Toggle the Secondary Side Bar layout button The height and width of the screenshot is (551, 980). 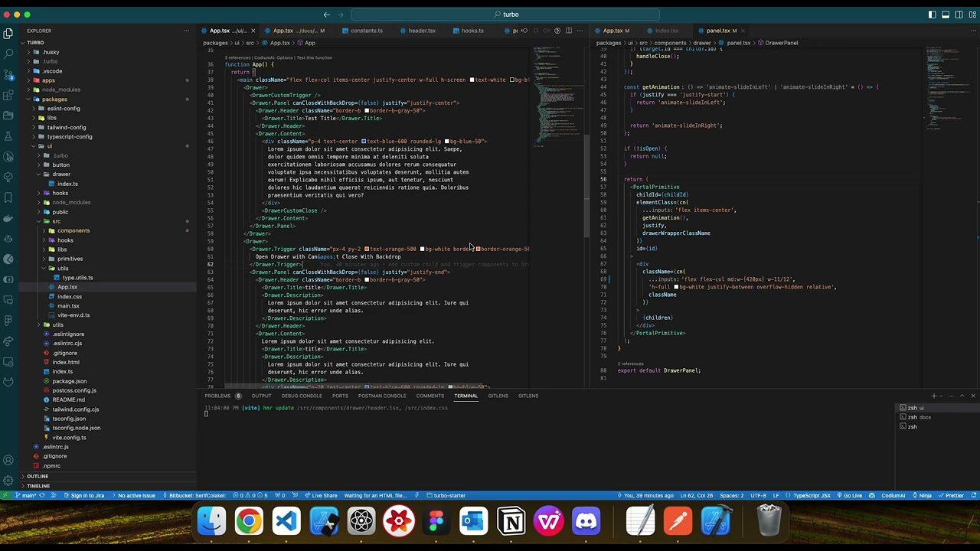959,15
